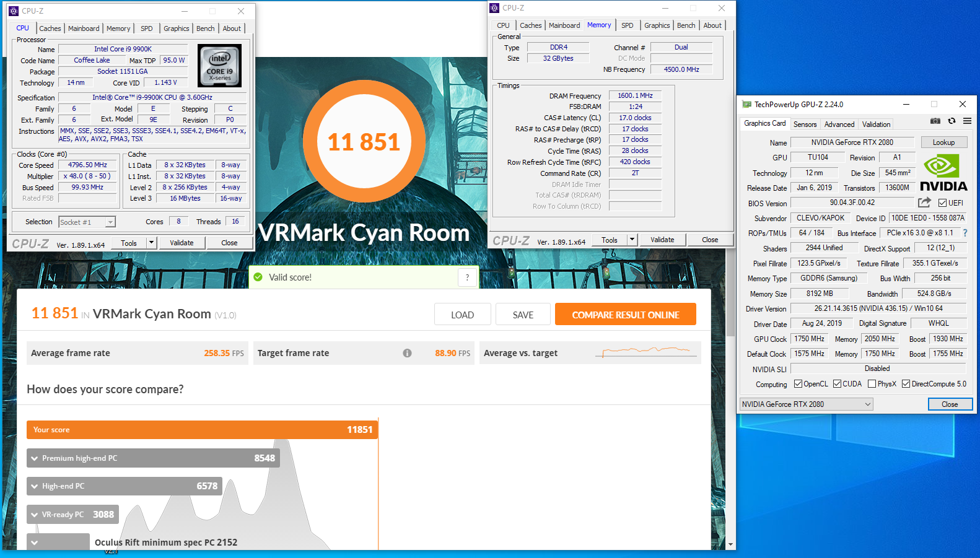Switch to Caches tab in left CPU-Z window
Screen dimensions: 980x558
50,28
